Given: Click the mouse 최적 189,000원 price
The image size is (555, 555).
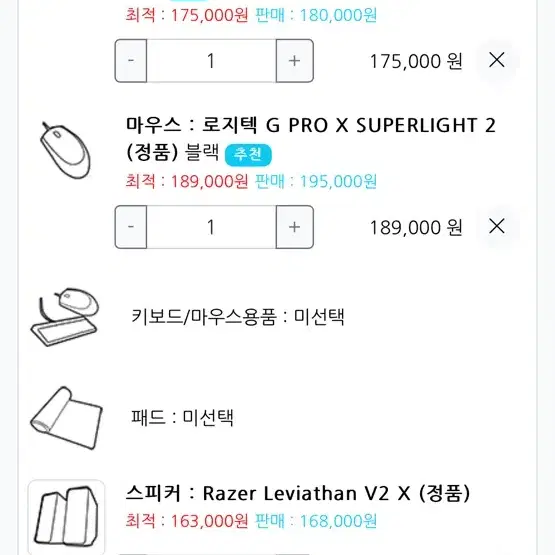Looking at the screenshot, I should click(187, 182).
